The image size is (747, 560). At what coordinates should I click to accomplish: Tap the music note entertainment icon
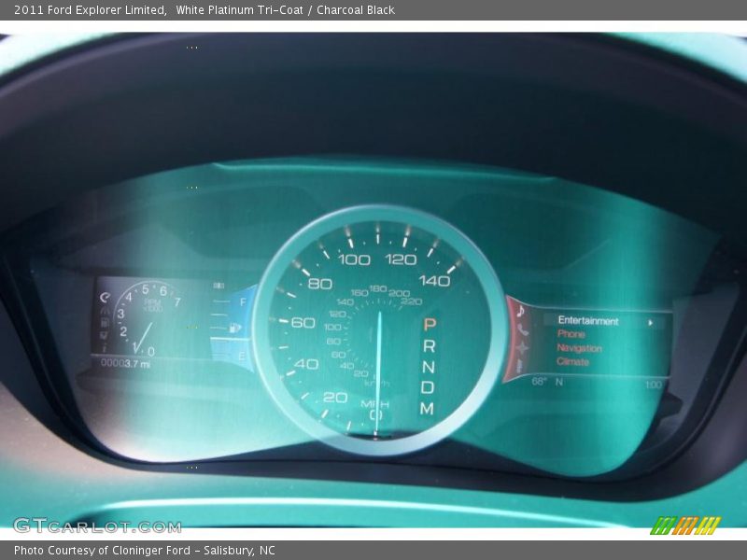pyautogui.click(x=521, y=311)
